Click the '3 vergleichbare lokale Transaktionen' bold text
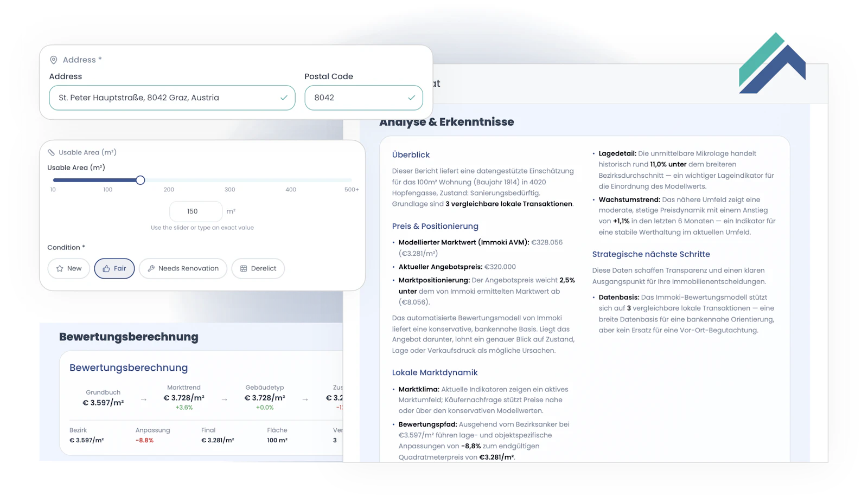The height and width of the screenshot is (503, 868). pyautogui.click(x=509, y=204)
